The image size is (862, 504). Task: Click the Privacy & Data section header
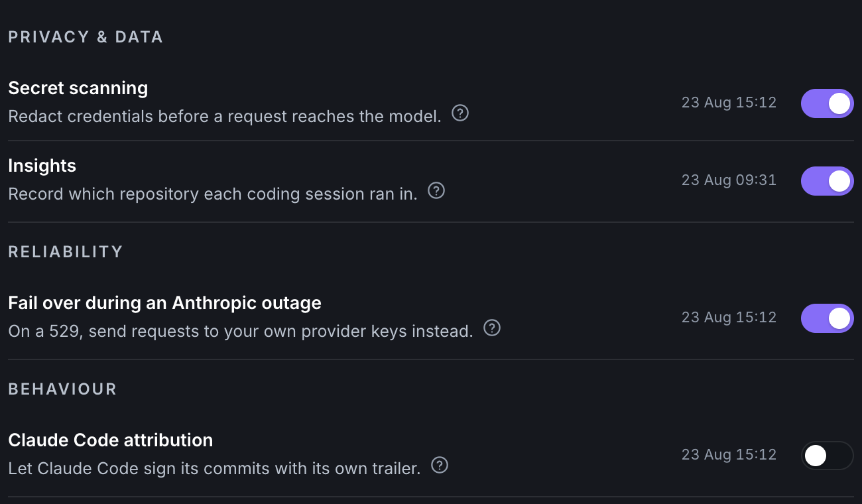pyautogui.click(x=86, y=37)
